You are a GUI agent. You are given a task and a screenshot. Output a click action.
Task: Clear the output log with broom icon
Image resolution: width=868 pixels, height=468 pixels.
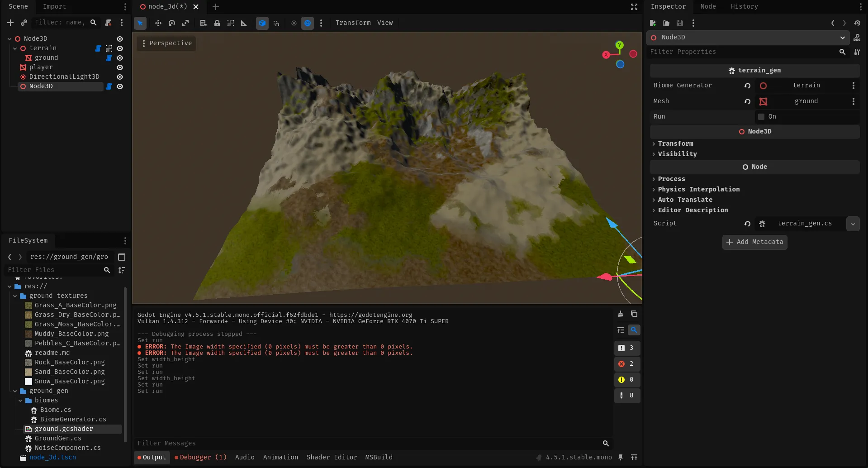(621, 314)
